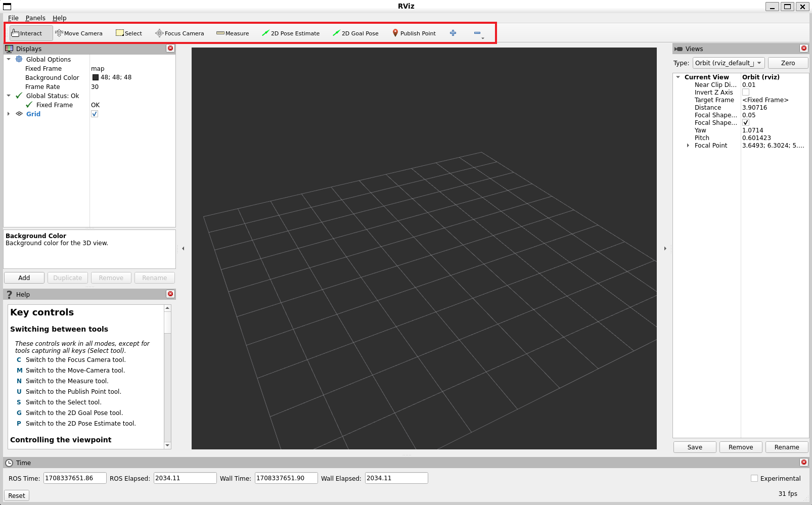Click Add to insert a display
The height and width of the screenshot is (505, 812).
tap(24, 278)
